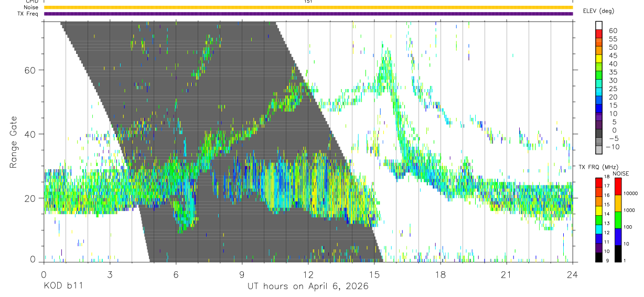The width and height of the screenshot is (644, 297).
Task: Click the '55' label on ELEV colorbar
Action: [613, 39]
